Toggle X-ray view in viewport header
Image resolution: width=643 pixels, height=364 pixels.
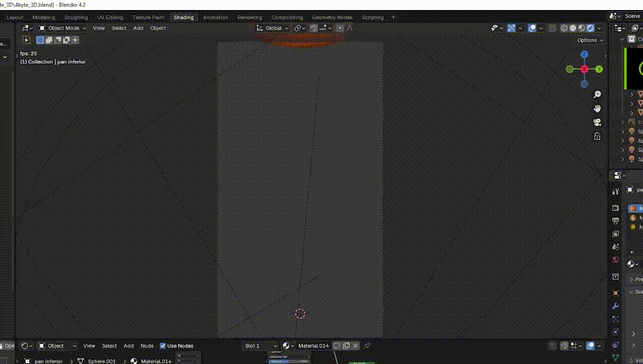[552, 28]
